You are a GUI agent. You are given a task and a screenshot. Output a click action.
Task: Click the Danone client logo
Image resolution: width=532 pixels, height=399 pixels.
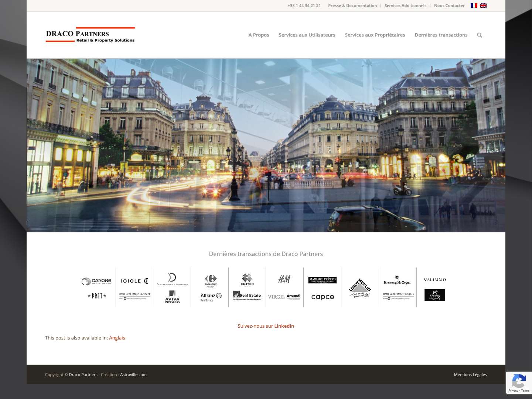tap(96, 281)
